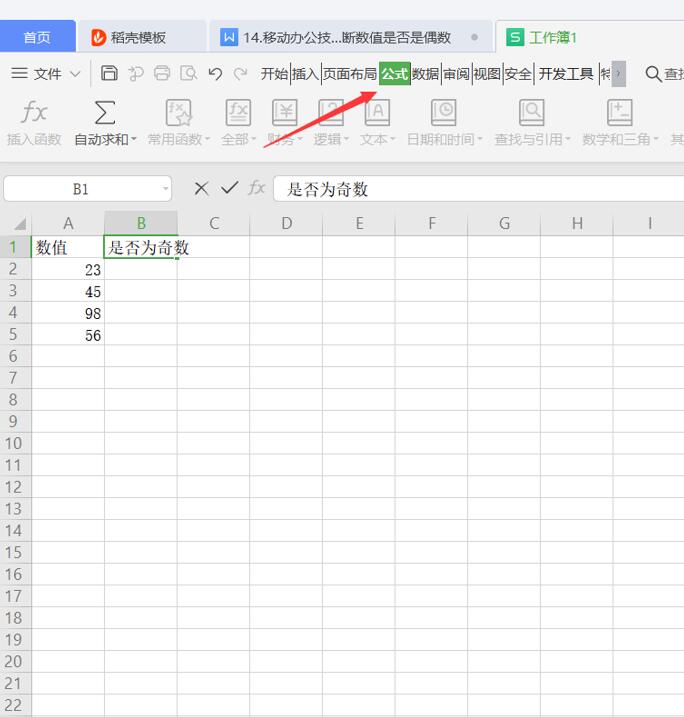Screen dimensions: 684x717
Task: Click the formula bar showing 是否为奇数
Action: click(x=478, y=188)
